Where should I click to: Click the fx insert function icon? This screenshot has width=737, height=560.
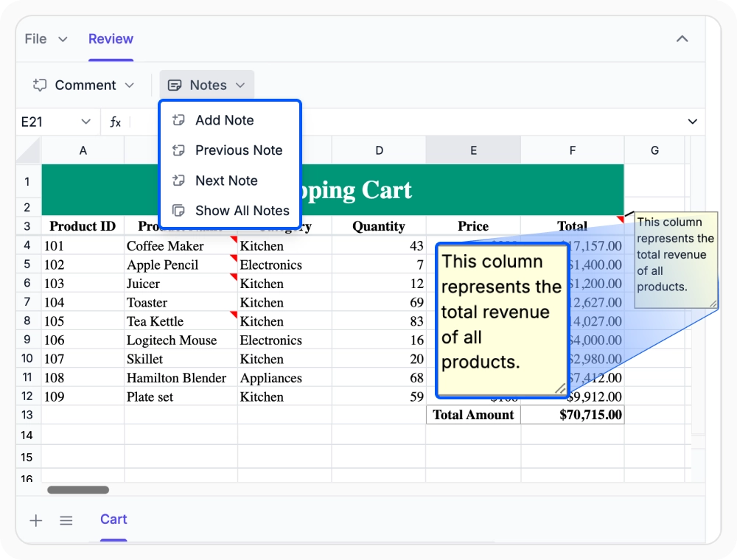(x=115, y=122)
